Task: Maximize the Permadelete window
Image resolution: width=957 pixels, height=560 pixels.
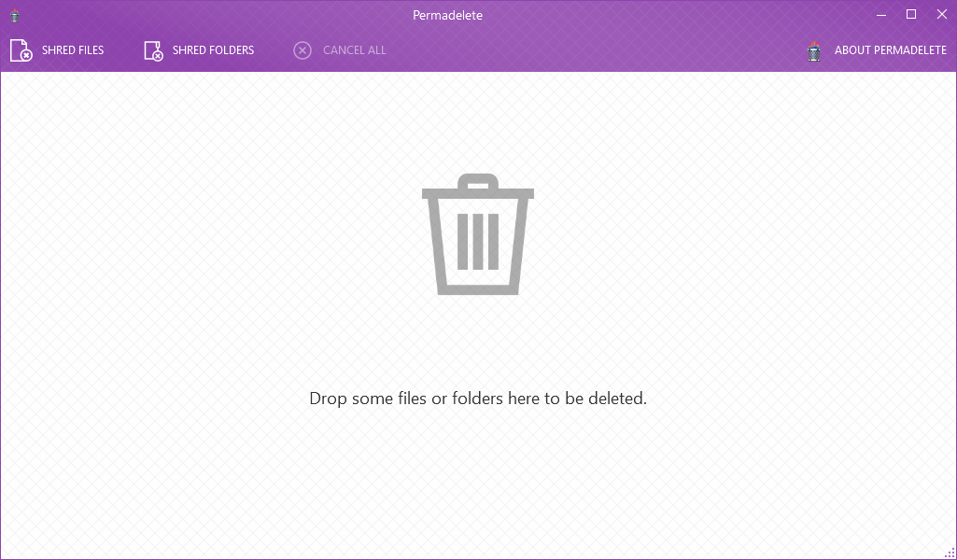Action: pos(911,15)
